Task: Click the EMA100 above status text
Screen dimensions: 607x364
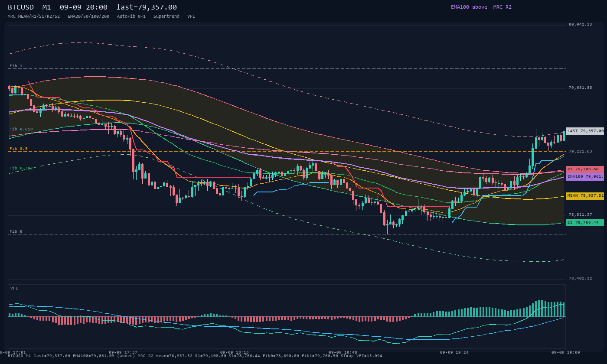Action: coord(469,7)
